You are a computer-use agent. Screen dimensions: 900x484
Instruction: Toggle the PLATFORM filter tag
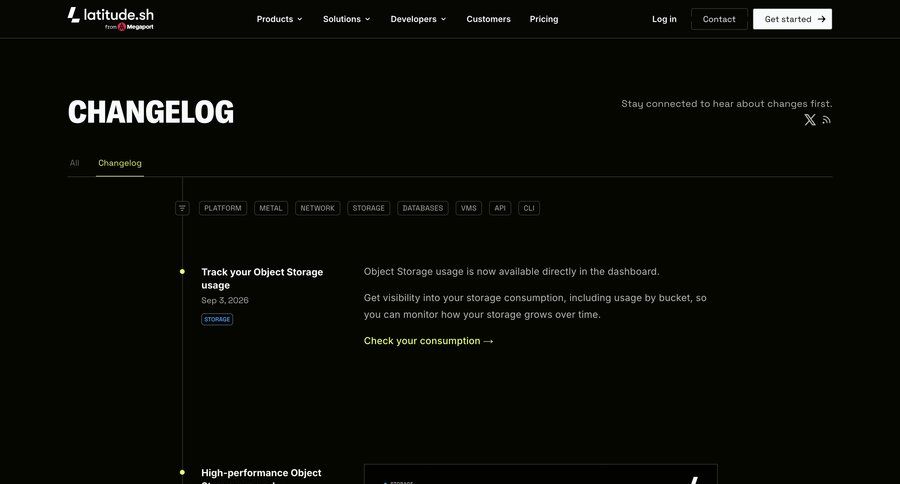pos(223,208)
